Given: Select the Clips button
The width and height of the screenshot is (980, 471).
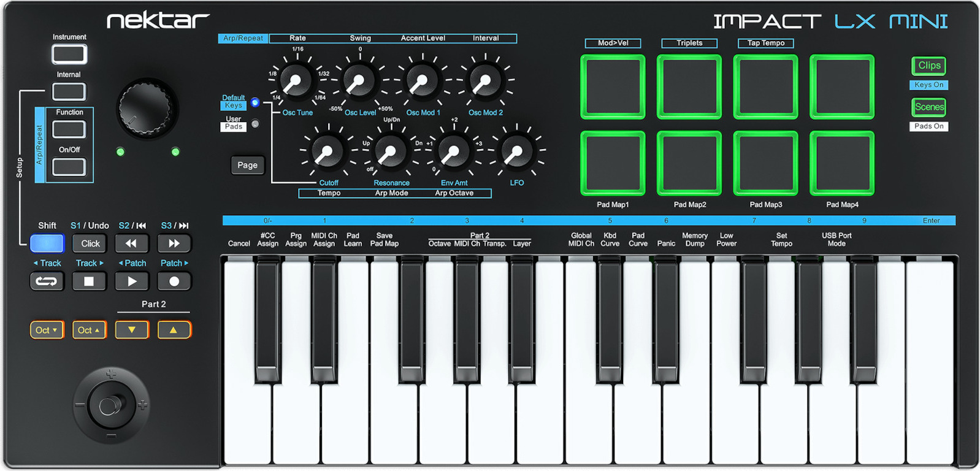Looking at the screenshot, I should 928,66.
